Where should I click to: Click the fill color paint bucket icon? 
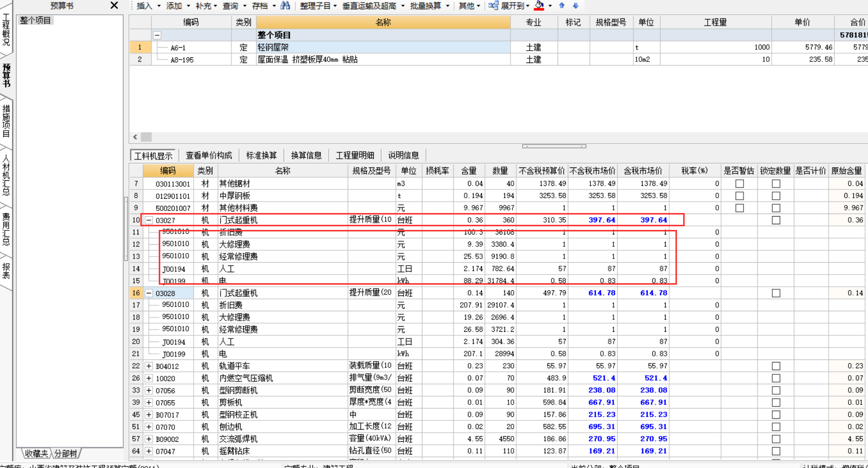539,6
